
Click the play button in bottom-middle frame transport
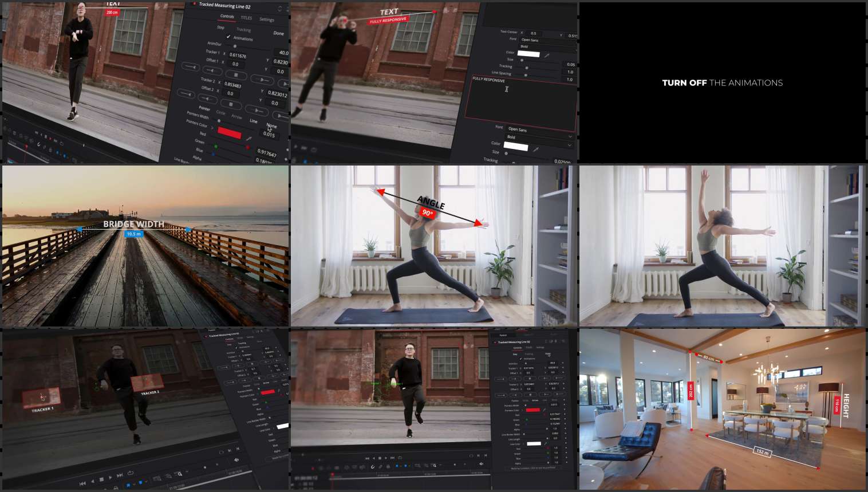(386, 458)
